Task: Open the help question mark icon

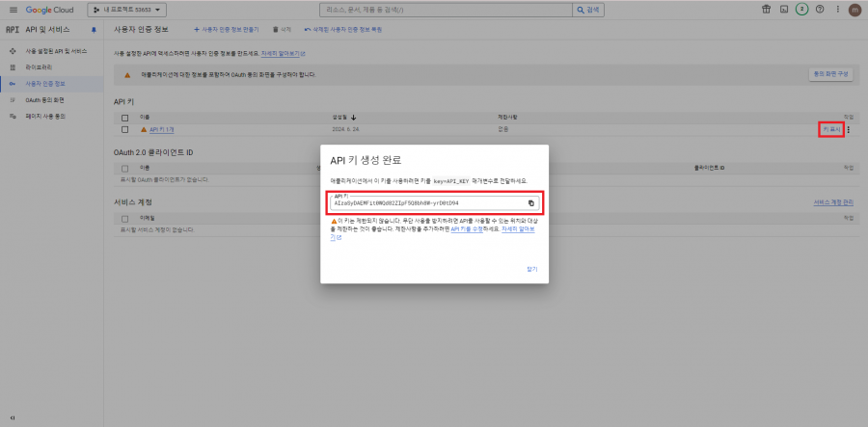Action: click(x=818, y=10)
